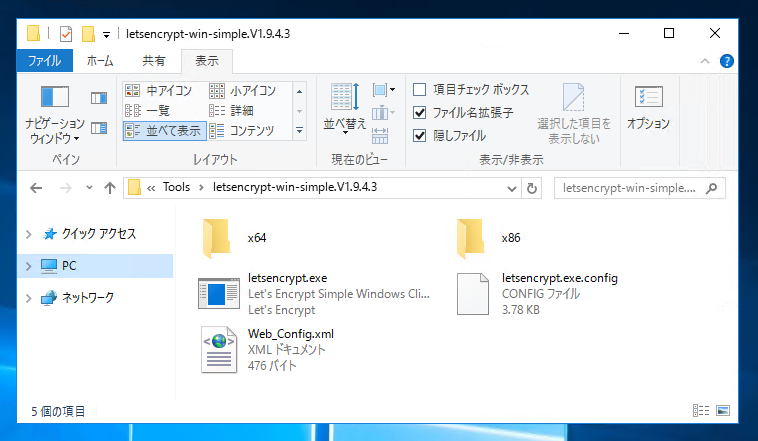Expand the PC tree node
758x441 pixels.
[x=29, y=266]
